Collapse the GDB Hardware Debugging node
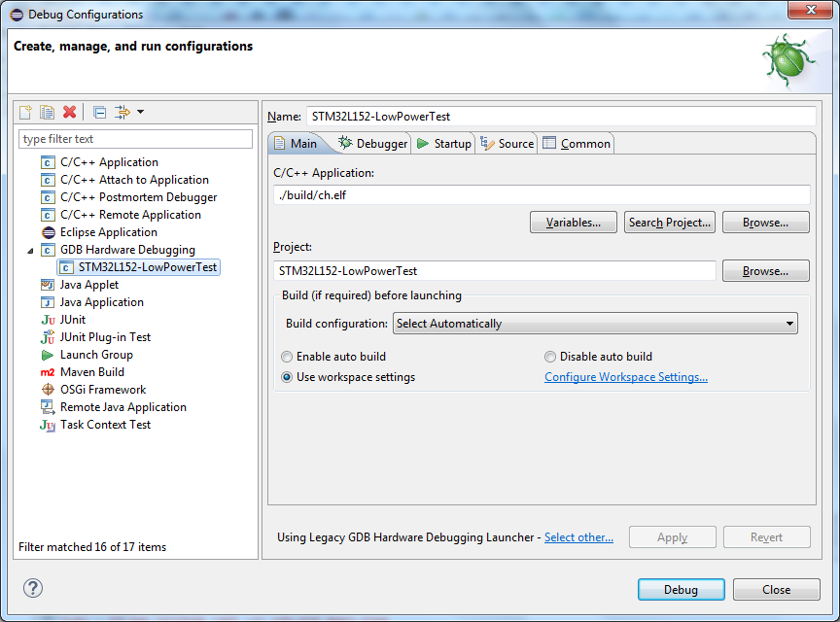Viewport: 840px width, 622px height. [35, 250]
